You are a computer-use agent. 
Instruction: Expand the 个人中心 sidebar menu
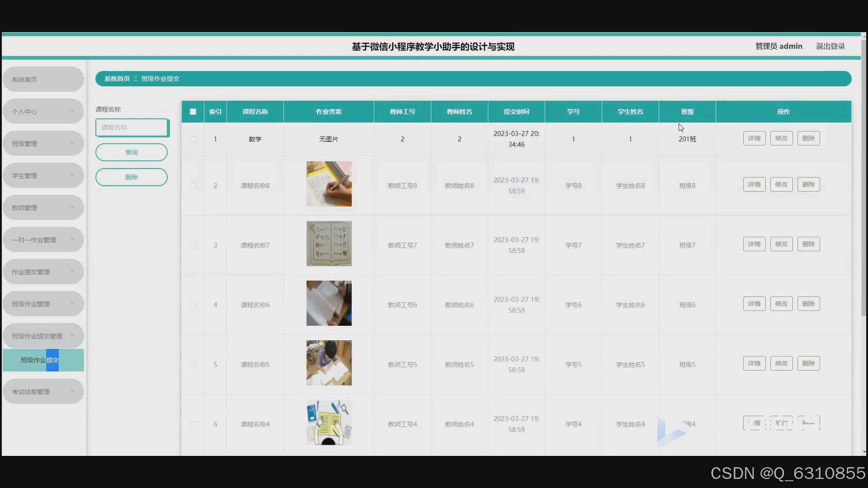(x=43, y=111)
